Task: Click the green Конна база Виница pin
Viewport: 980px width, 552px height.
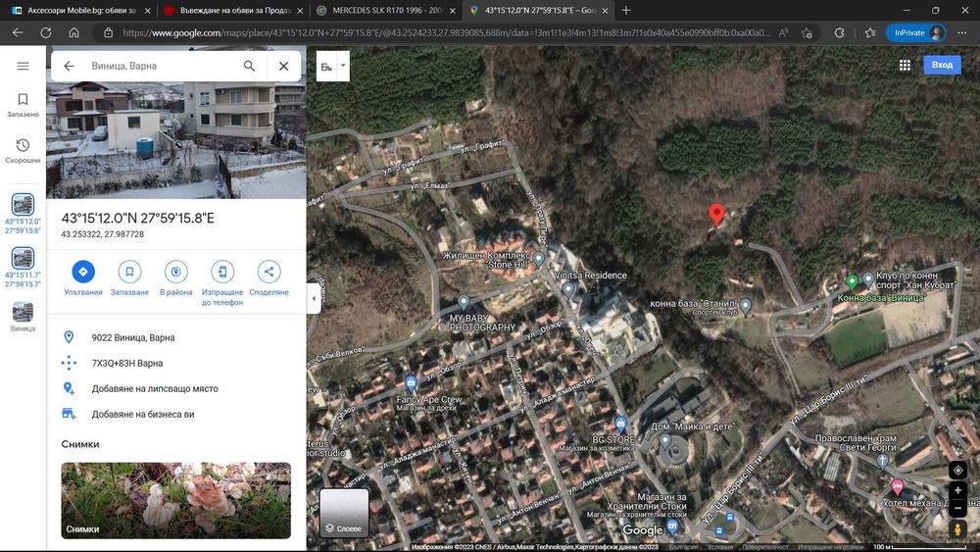Action: tap(852, 280)
